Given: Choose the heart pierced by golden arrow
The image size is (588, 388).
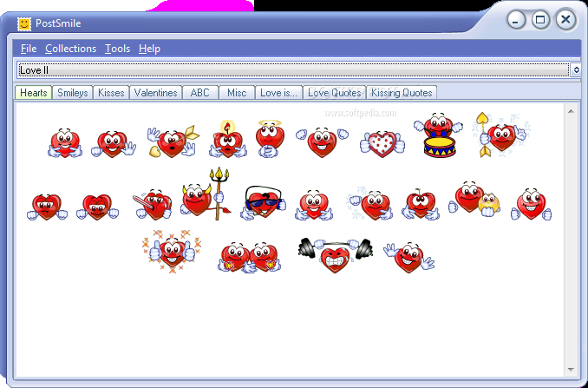Looking at the screenshot, I should (x=172, y=141).
